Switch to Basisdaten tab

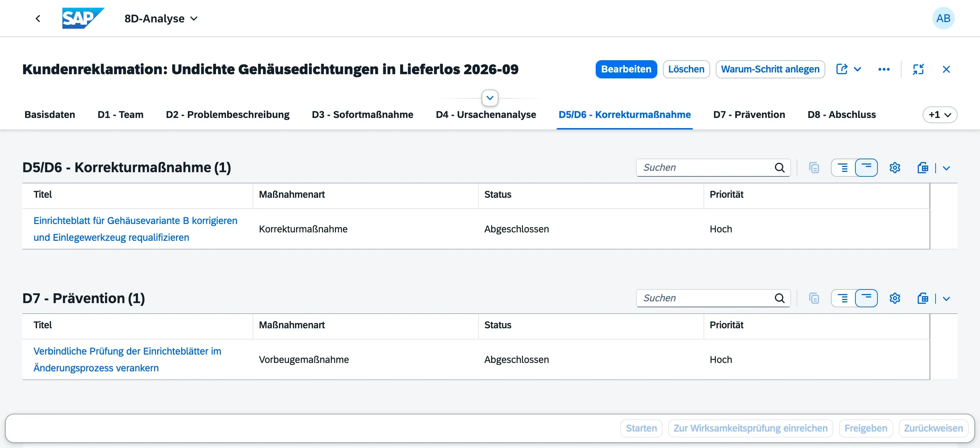pyautogui.click(x=50, y=114)
